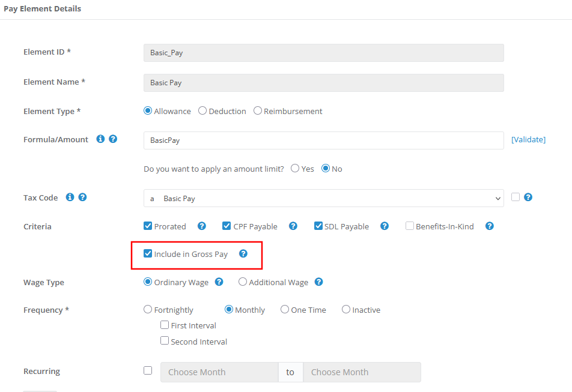Enable the Benefits-In-Kind checkbox
The width and height of the screenshot is (572, 392).
click(x=410, y=226)
